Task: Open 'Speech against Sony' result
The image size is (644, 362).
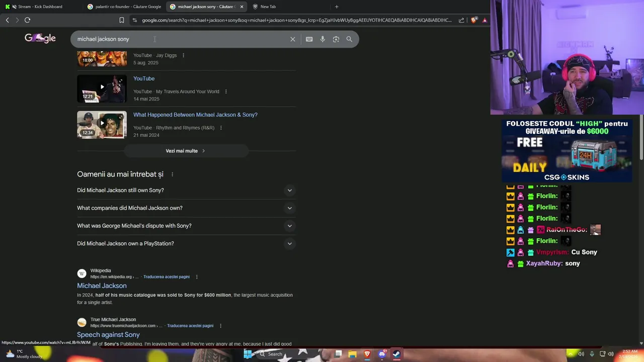Action: [108, 334]
